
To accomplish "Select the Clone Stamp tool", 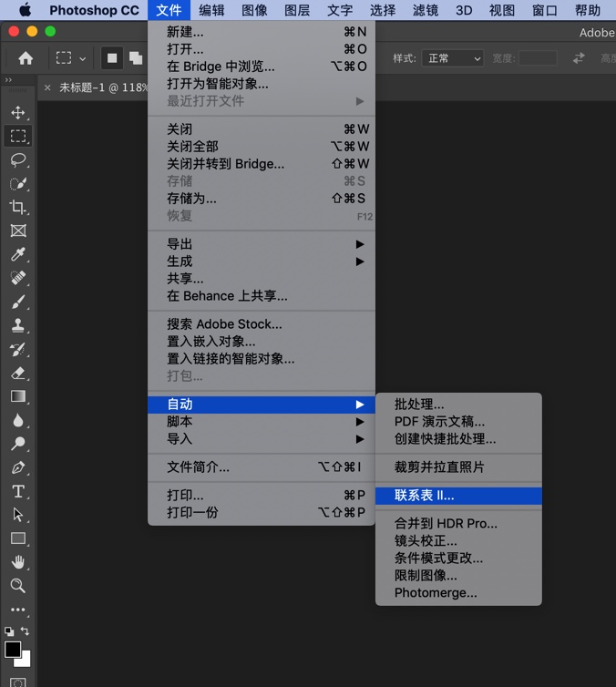I will 17,326.
